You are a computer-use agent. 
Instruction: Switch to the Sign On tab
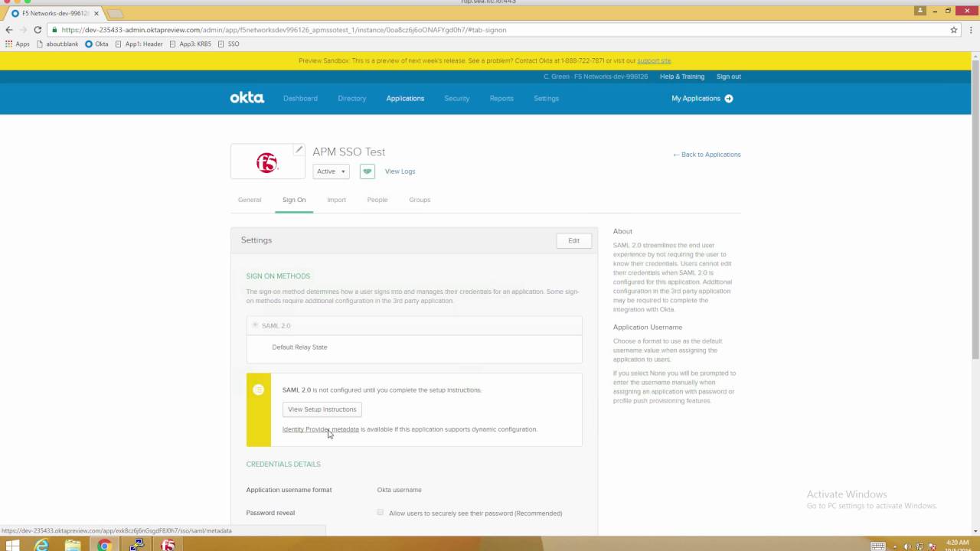point(294,200)
